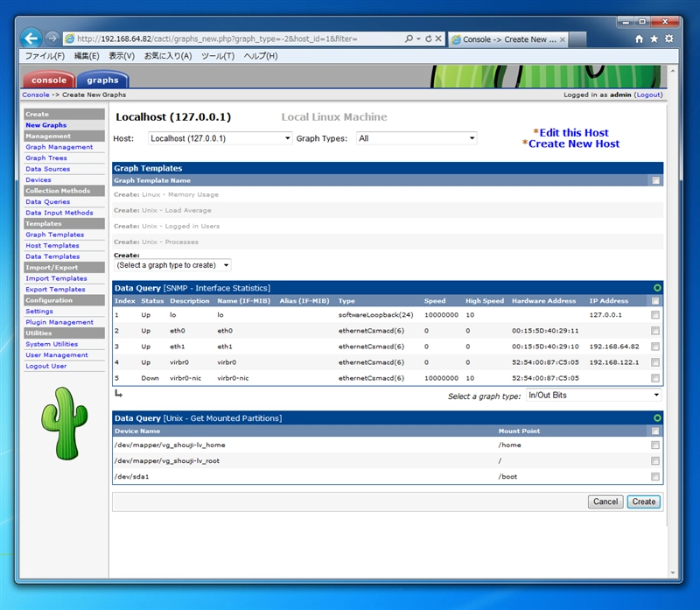Image resolution: width=700 pixels, height=610 pixels.
Task: Open the In/Out Bits graph type dropdown
Action: click(x=594, y=396)
